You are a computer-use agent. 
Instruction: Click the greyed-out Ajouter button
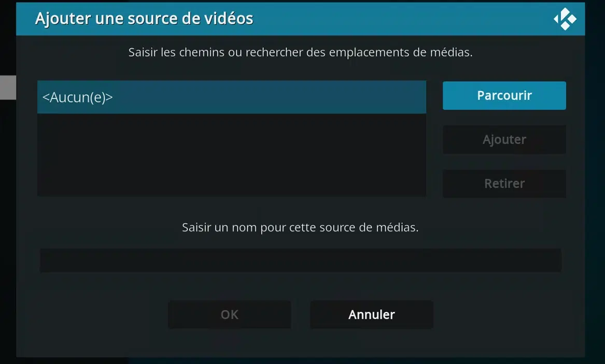point(504,139)
